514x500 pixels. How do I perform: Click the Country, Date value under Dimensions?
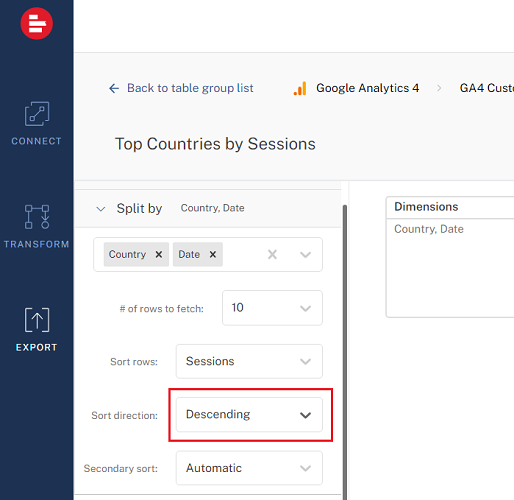click(429, 229)
